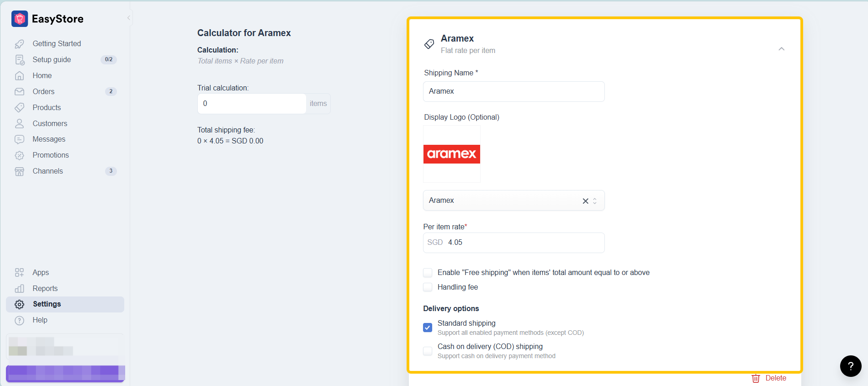The image size is (868, 386).
Task: Uncheck the Standard shipping option
Action: [428, 328]
